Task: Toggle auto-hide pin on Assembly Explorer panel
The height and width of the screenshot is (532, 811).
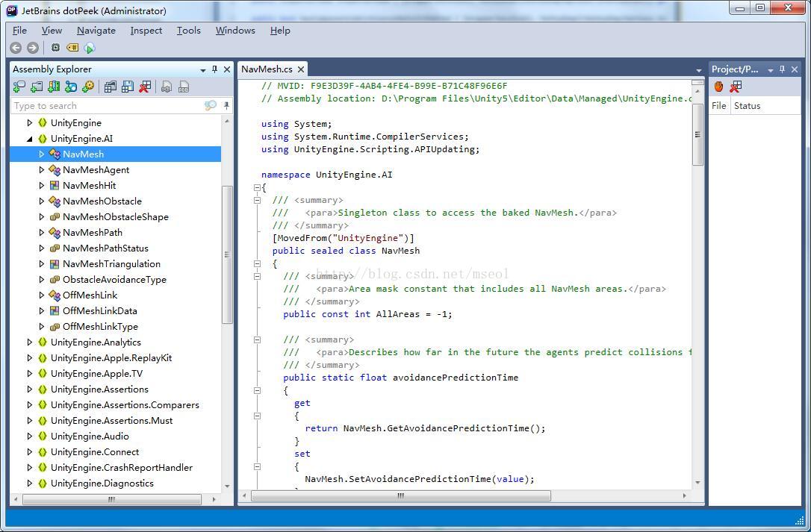Action: (x=214, y=69)
